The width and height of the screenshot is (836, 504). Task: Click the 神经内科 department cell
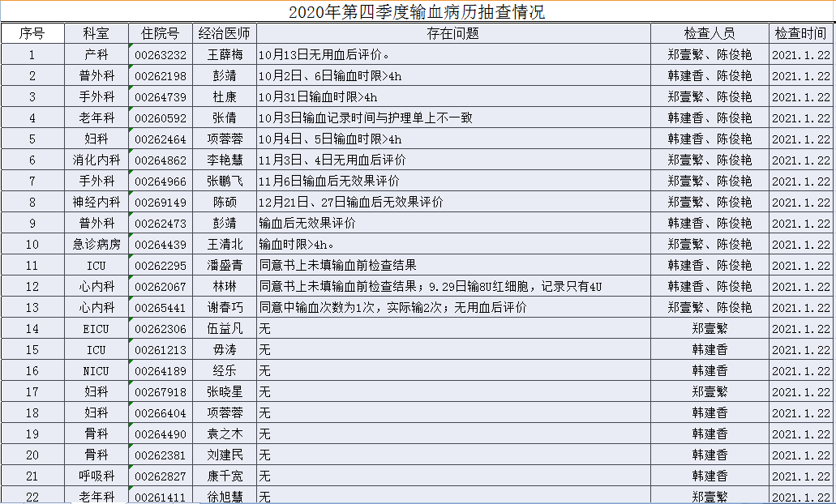click(96, 203)
